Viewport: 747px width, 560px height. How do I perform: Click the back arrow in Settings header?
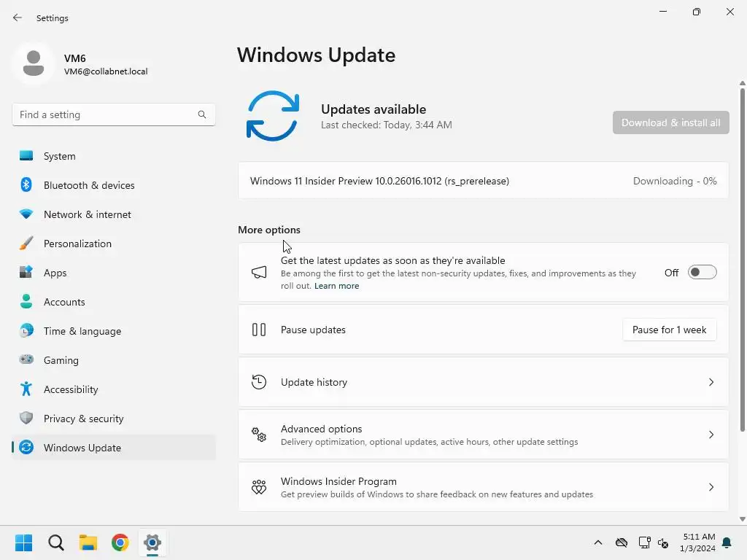point(18,17)
